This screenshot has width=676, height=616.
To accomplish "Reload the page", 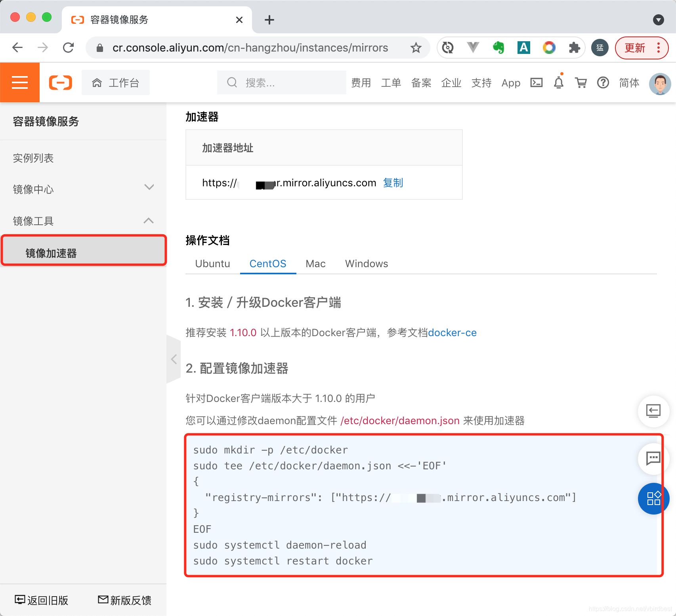I will [69, 48].
